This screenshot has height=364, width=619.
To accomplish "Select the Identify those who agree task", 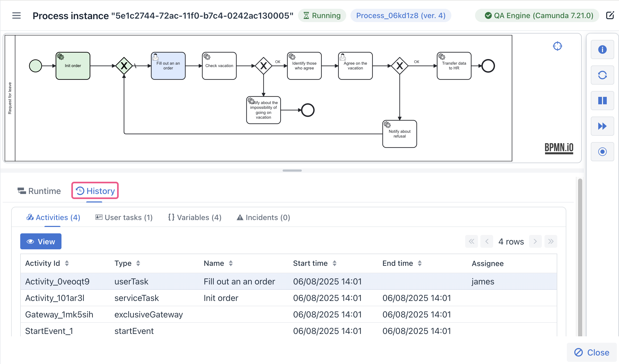I will tap(304, 66).
